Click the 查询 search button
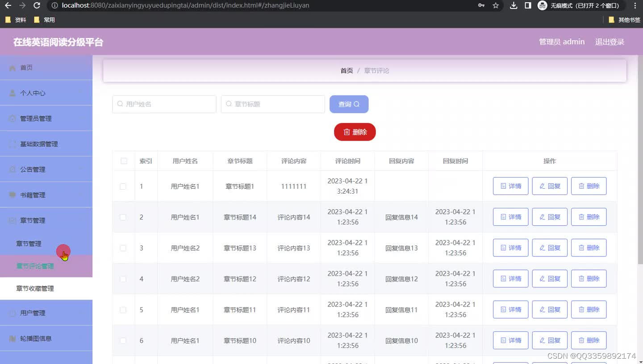The width and height of the screenshot is (643, 364). click(x=349, y=104)
